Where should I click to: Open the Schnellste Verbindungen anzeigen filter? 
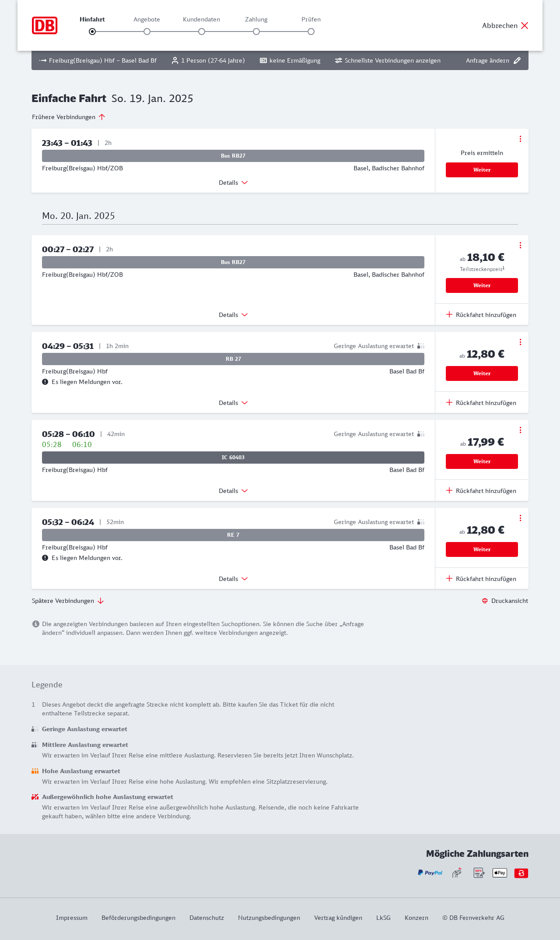[388, 61]
